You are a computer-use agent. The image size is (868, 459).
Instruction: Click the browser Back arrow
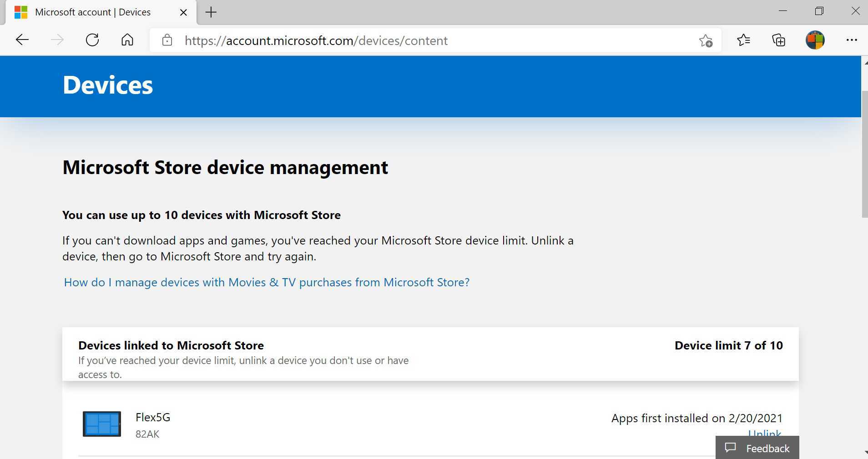[x=22, y=40]
